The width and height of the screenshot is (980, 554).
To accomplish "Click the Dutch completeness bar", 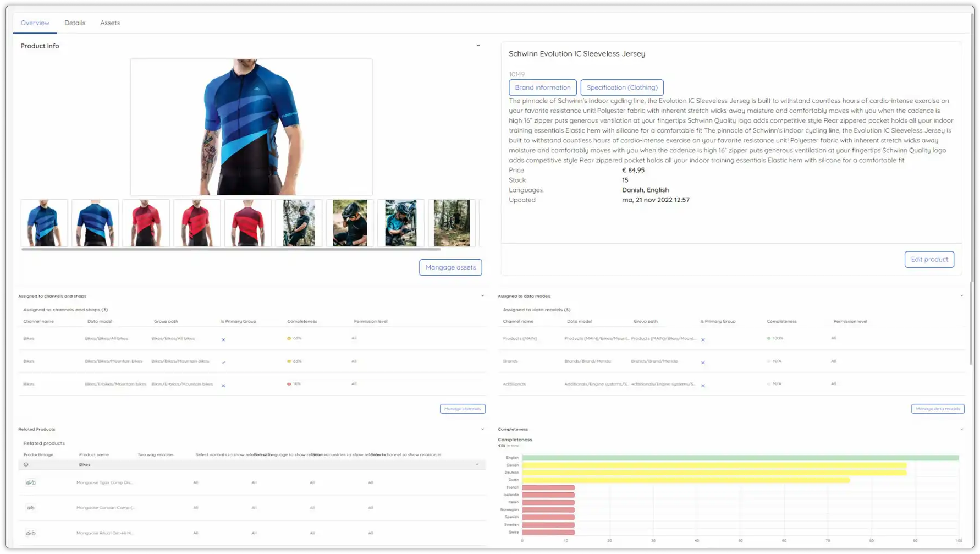I will tap(686, 480).
